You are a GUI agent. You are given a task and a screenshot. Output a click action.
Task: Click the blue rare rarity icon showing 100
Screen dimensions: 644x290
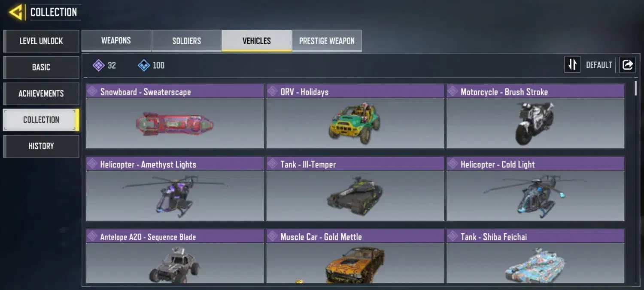tap(144, 65)
